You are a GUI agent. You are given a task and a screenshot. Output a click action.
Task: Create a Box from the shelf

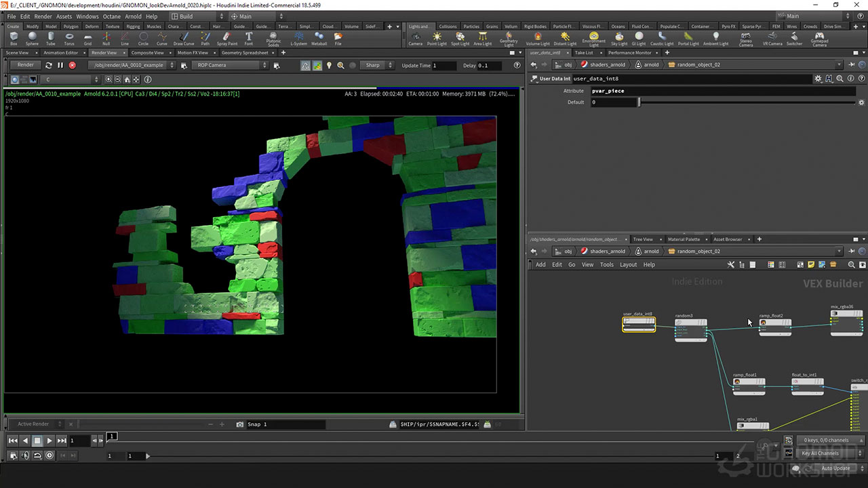click(x=14, y=38)
